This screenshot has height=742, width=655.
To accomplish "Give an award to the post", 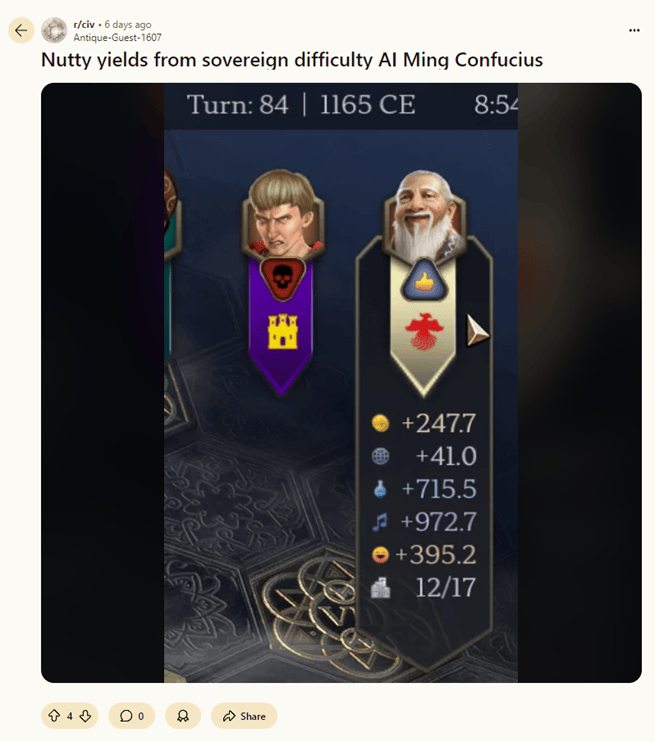I will pyautogui.click(x=183, y=716).
